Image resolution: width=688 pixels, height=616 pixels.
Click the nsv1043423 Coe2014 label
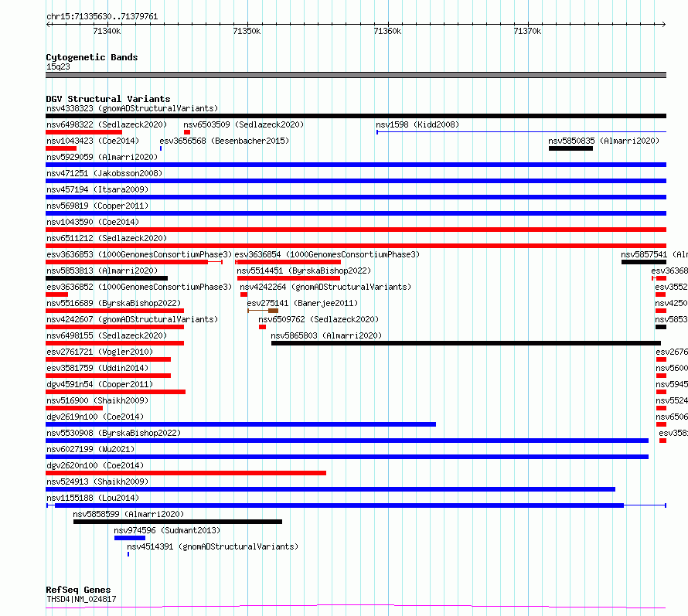pos(93,141)
